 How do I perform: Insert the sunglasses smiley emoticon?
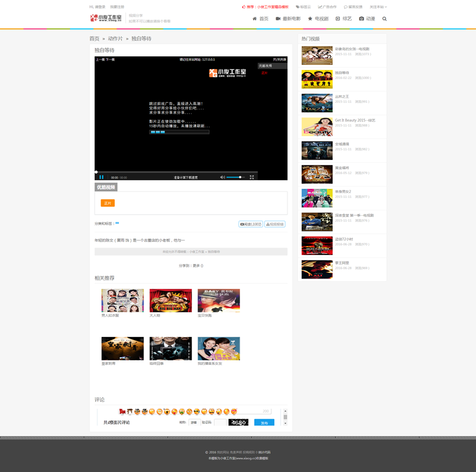[x=196, y=411]
